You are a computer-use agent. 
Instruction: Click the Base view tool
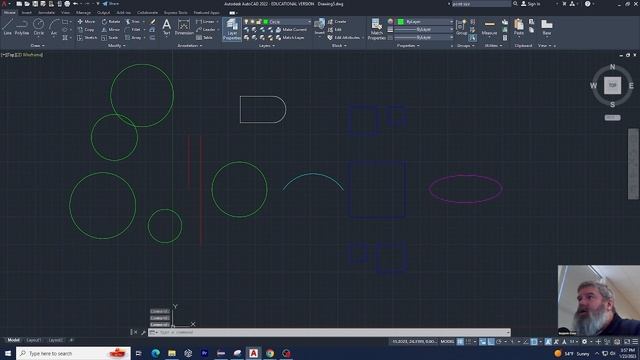547,27
